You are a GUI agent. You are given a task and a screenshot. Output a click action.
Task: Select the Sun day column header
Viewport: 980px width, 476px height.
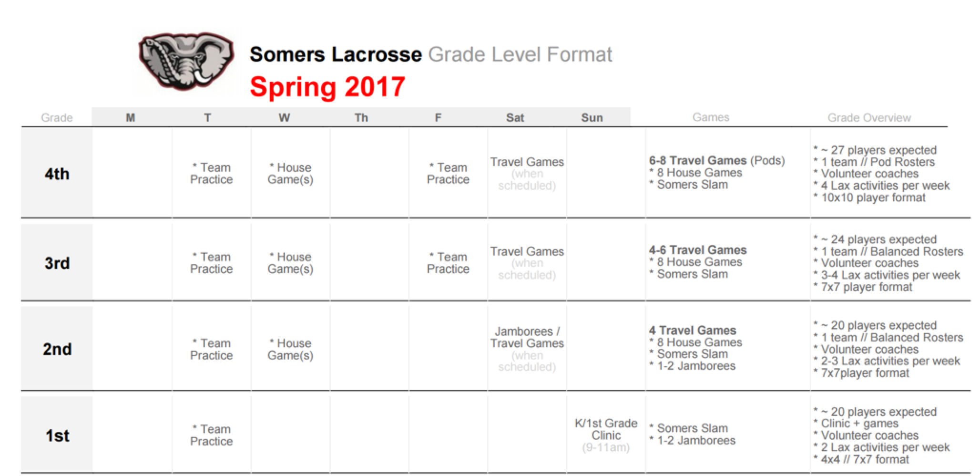point(592,118)
